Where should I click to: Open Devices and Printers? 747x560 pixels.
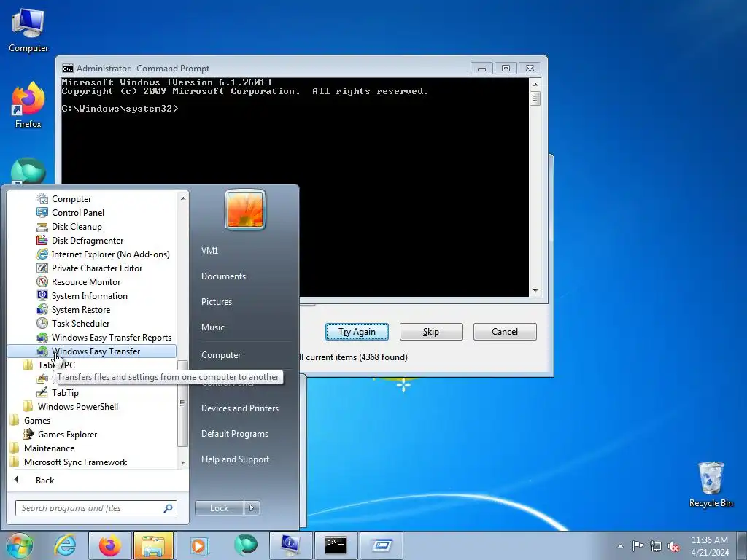coord(240,408)
